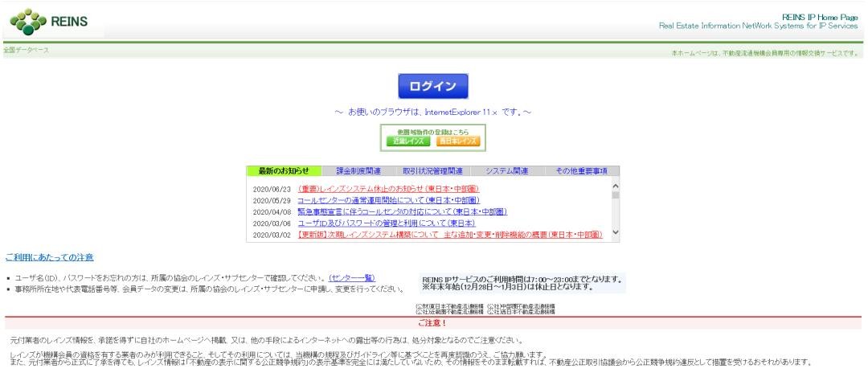Open the green 近畿レインズ button
This screenshot has width=868, height=377.
[x=412, y=141]
